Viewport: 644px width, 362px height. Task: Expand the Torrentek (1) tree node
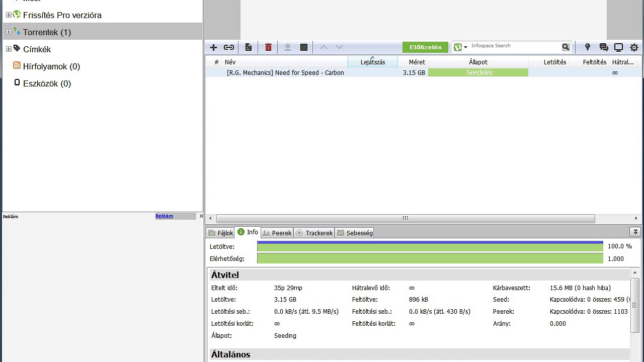pyautogui.click(x=9, y=32)
